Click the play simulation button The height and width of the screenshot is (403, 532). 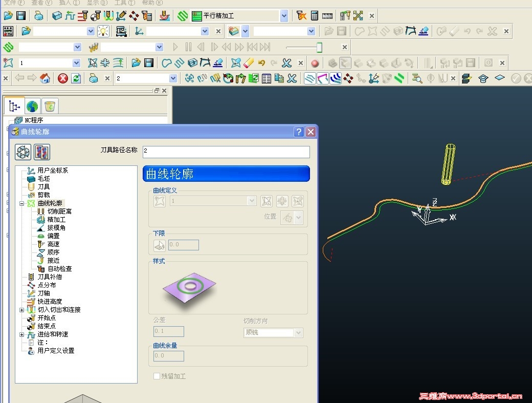[x=175, y=47]
